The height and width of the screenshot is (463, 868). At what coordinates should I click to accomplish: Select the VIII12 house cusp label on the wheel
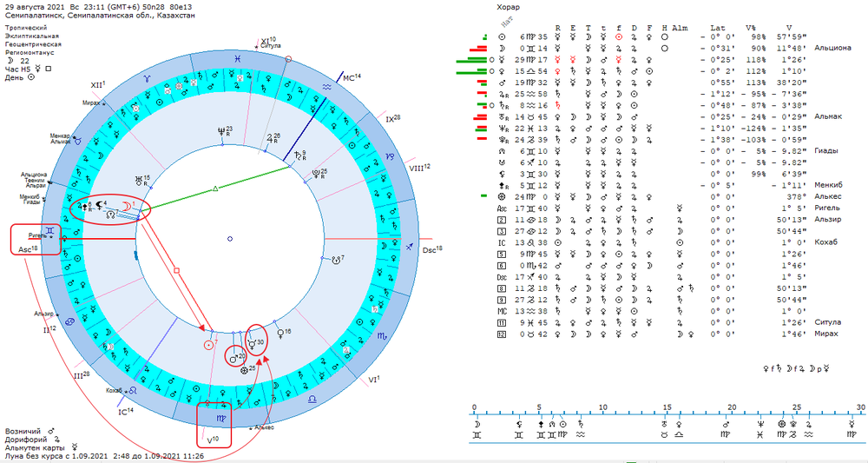419,168
